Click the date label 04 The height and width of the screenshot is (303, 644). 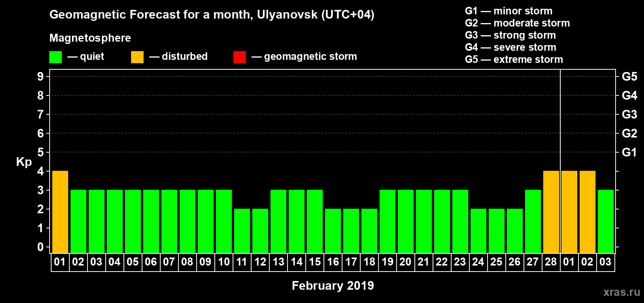(114, 262)
